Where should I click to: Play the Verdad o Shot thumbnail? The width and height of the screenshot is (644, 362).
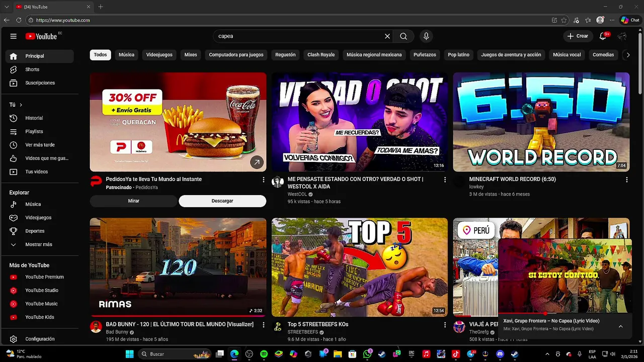coord(360,122)
